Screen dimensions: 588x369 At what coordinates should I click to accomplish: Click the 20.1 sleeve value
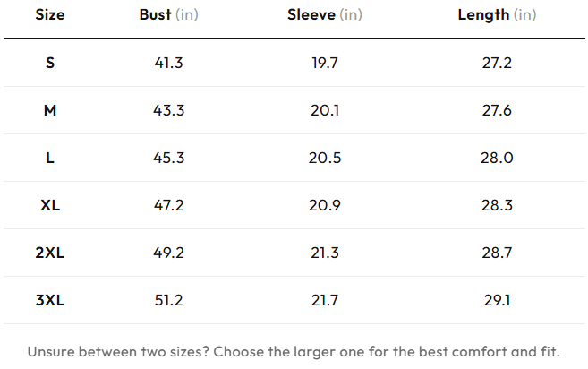(x=325, y=110)
